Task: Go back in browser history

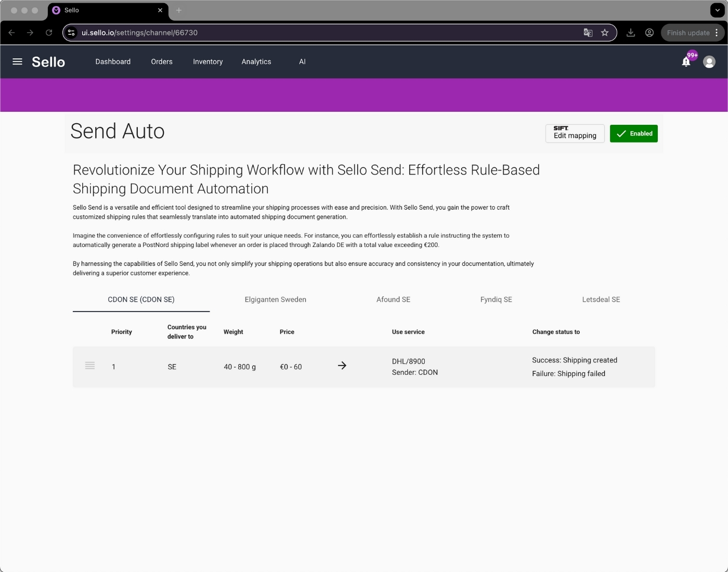Action: point(11,32)
